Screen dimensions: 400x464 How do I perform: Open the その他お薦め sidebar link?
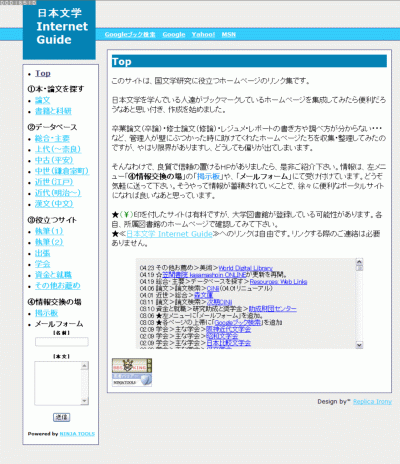58,286
